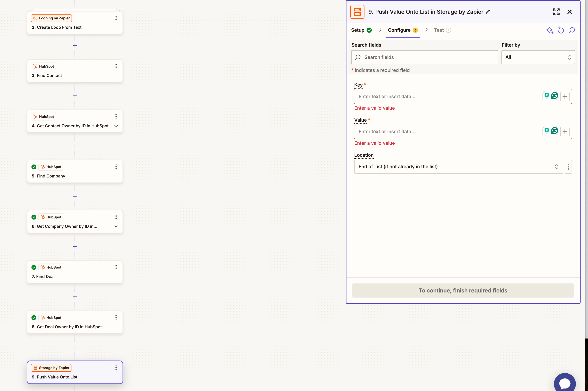Click the Storage by Zapier app badge
The image size is (588, 391).
click(x=51, y=367)
